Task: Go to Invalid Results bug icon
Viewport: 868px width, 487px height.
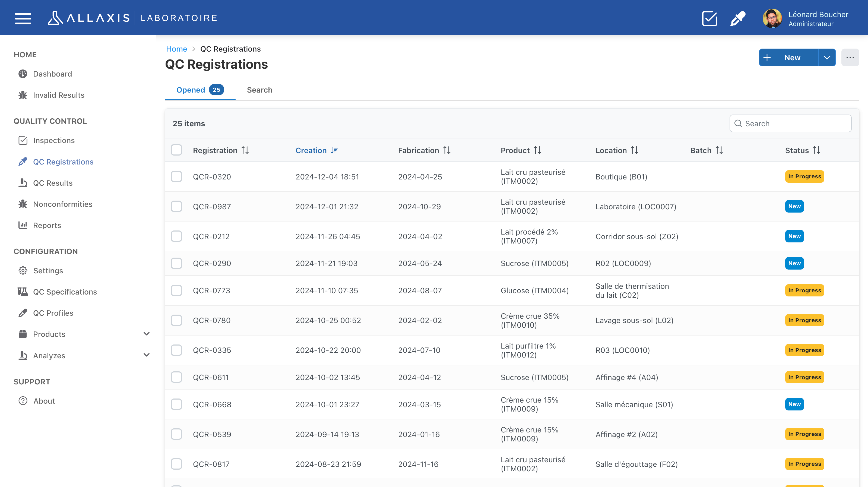Action: click(23, 95)
